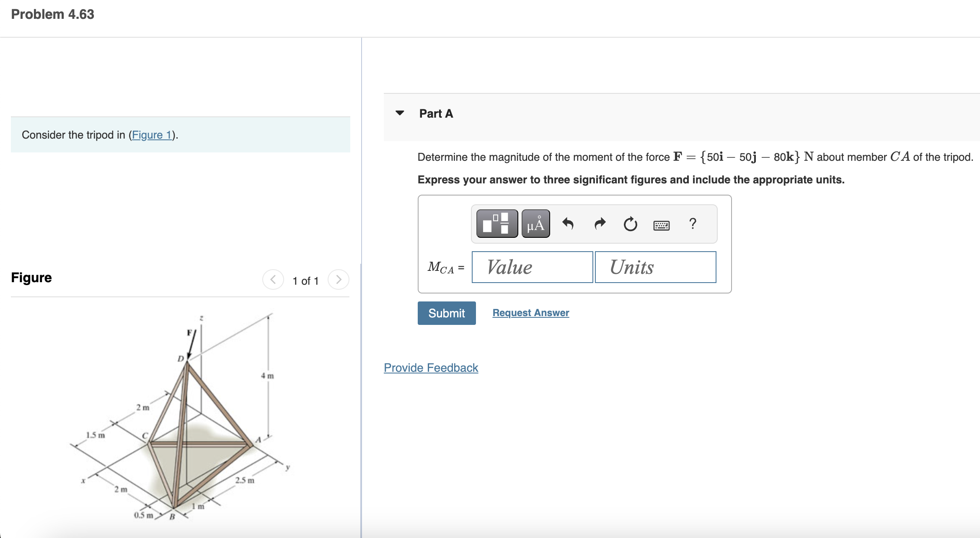This screenshot has height=538, width=980.
Task: Open the Request Answer link
Action: pos(530,312)
